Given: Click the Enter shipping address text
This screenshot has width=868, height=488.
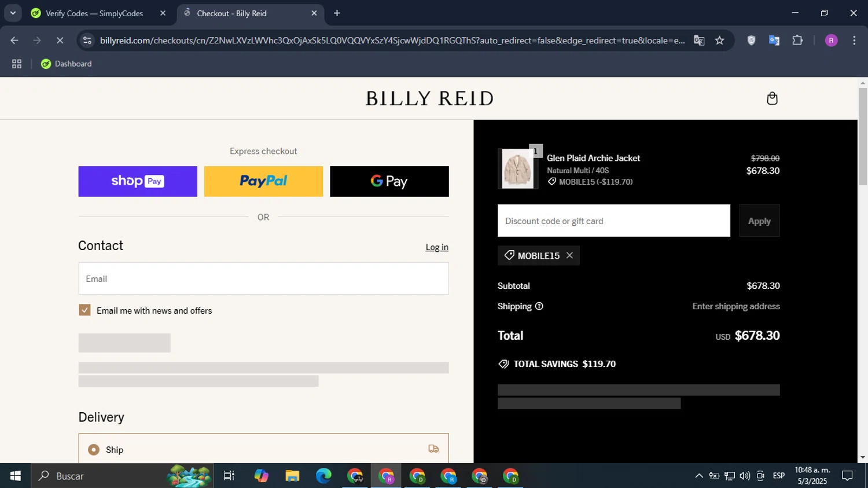Looking at the screenshot, I should 736,306.
